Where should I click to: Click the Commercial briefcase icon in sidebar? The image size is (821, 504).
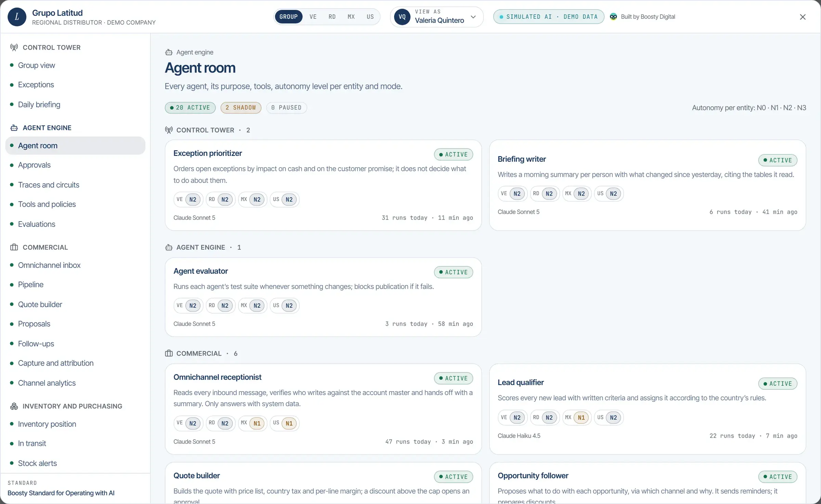click(14, 247)
